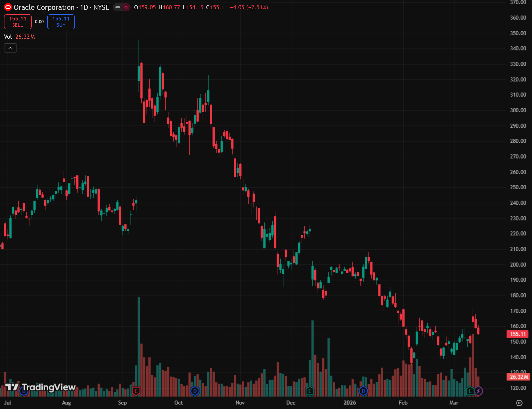Click the purple lightning event marker
This screenshot has height=409, width=532.
[x=478, y=391]
